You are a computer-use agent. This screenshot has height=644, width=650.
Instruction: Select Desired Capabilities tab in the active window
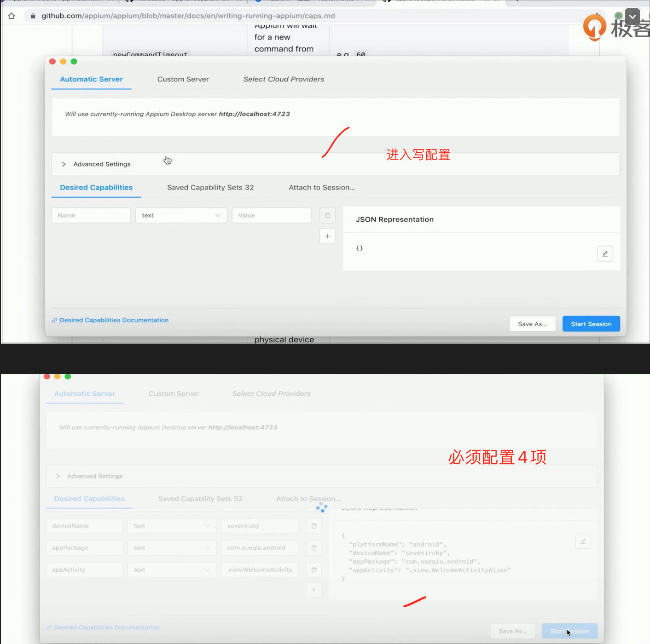pos(96,188)
